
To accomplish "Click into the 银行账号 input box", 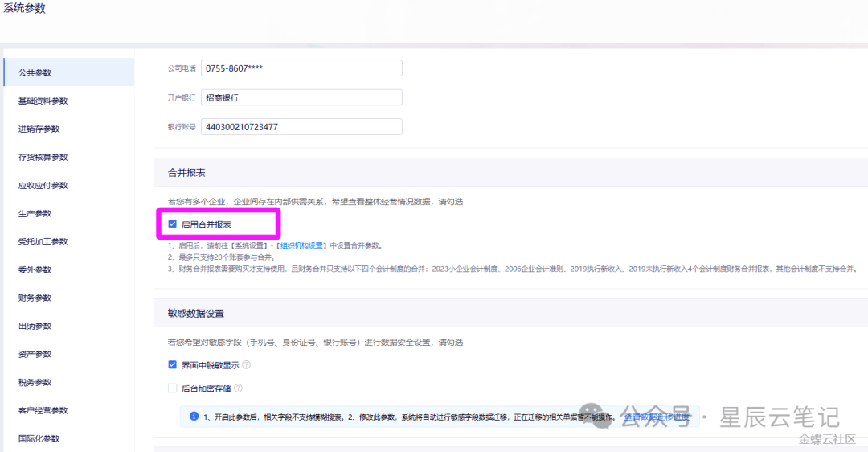I will point(301,127).
